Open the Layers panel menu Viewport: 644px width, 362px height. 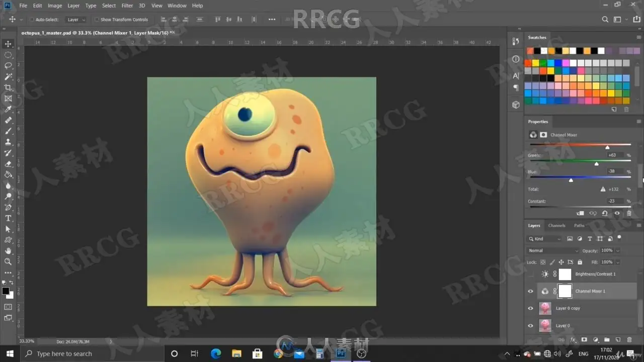639,225
